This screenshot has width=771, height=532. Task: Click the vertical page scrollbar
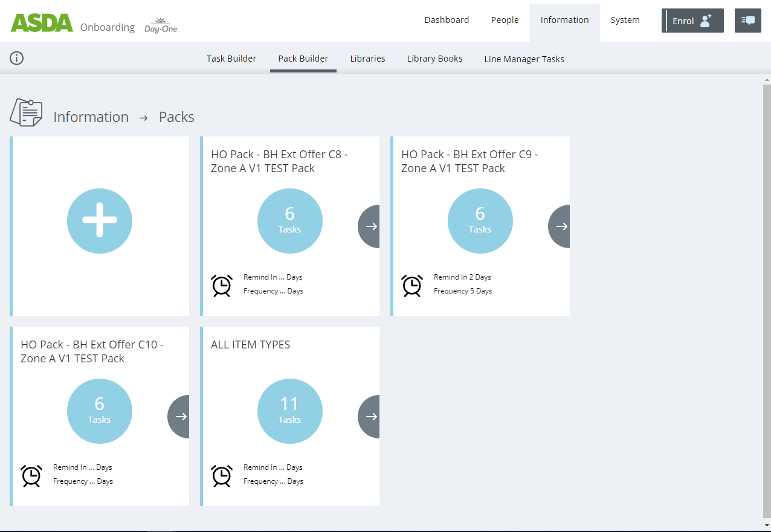[x=767, y=302]
